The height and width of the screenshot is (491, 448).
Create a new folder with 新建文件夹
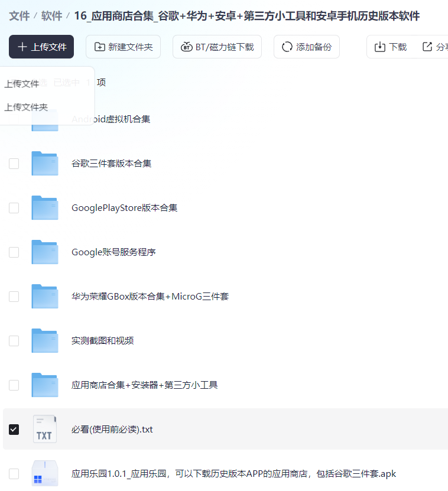tap(123, 47)
